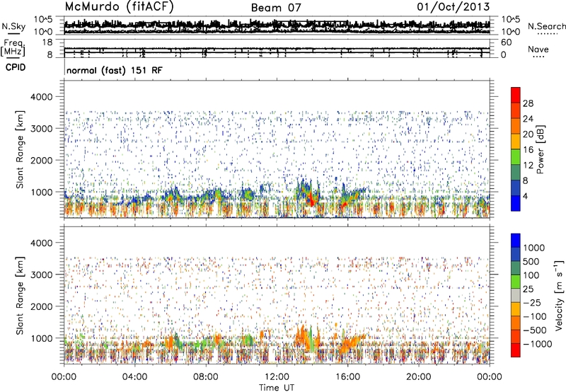Select the CPID label
The height and width of the screenshot is (392, 566).
click(16, 67)
